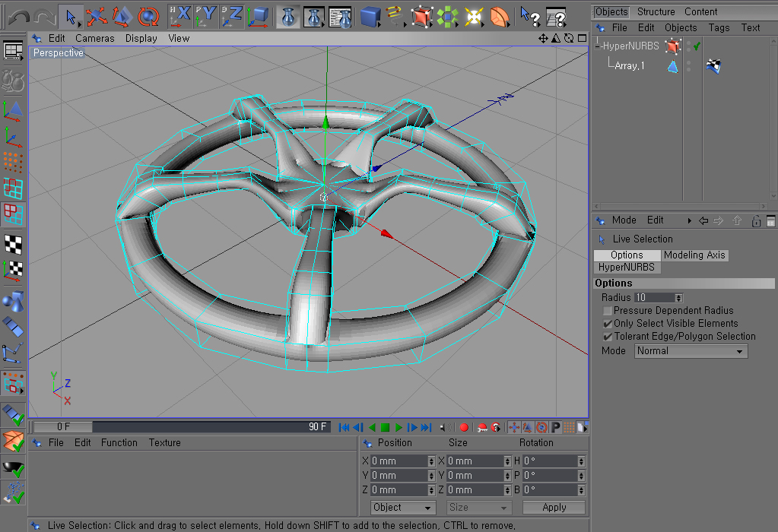778x532 pixels.
Task: Open Object Manager Tags menu
Action: point(719,28)
